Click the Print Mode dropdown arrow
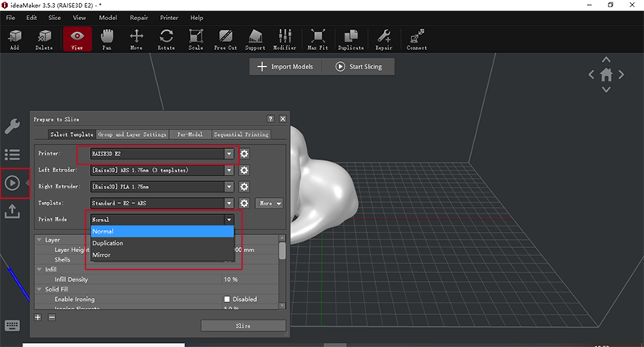Image resolution: width=644 pixels, height=347 pixels. pyautogui.click(x=229, y=220)
